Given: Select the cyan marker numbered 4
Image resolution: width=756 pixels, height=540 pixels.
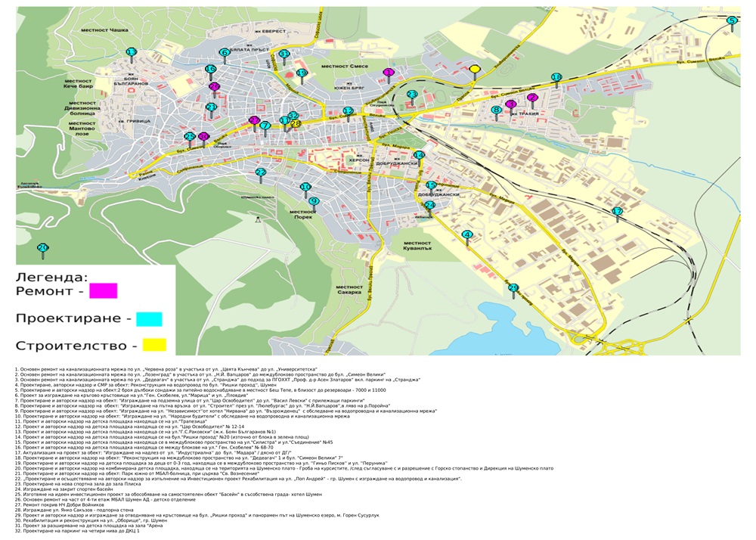Looking at the screenshot, I should [x=467, y=235].
